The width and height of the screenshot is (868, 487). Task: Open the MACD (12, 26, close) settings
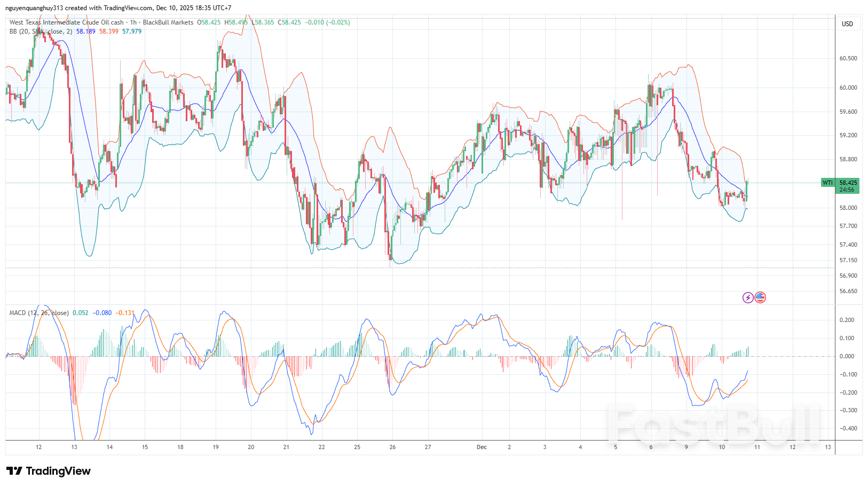pyautogui.click(x=38, y=313)
